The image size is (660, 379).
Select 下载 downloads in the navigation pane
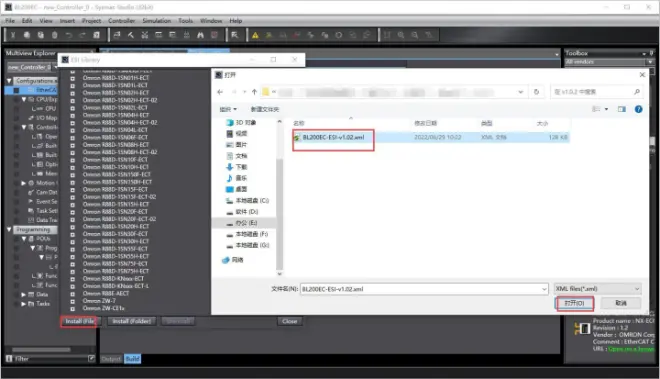237,167
